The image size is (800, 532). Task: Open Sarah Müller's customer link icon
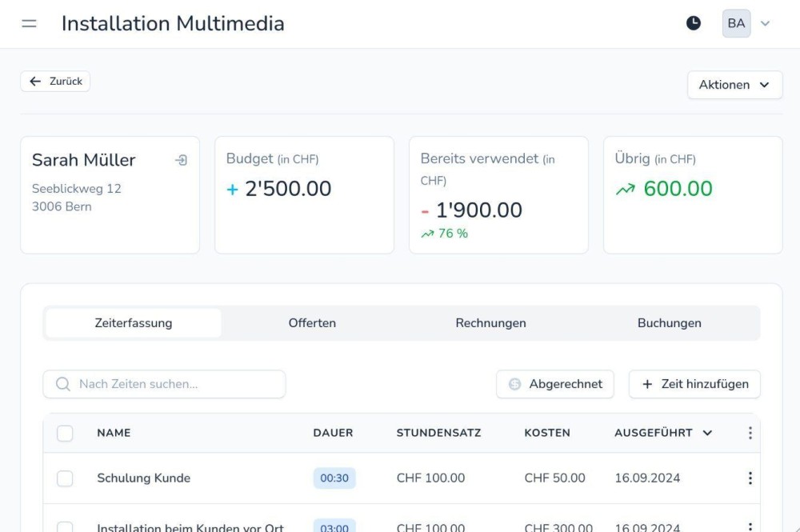181,161
